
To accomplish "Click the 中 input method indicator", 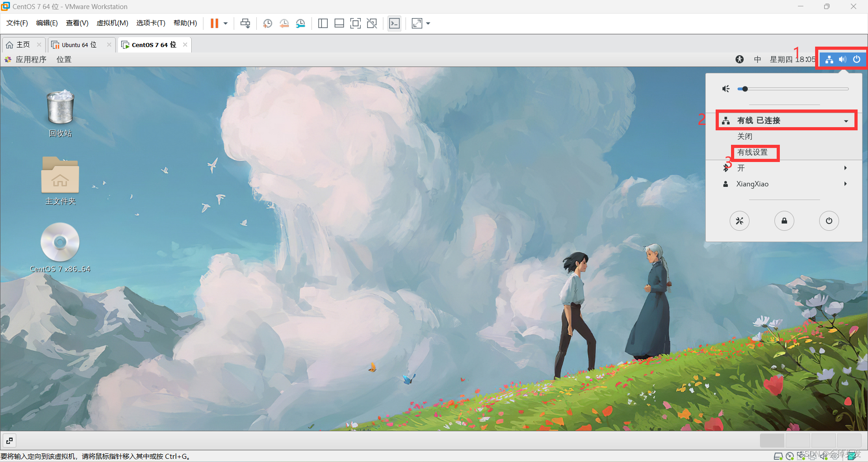I will (758, 59).
